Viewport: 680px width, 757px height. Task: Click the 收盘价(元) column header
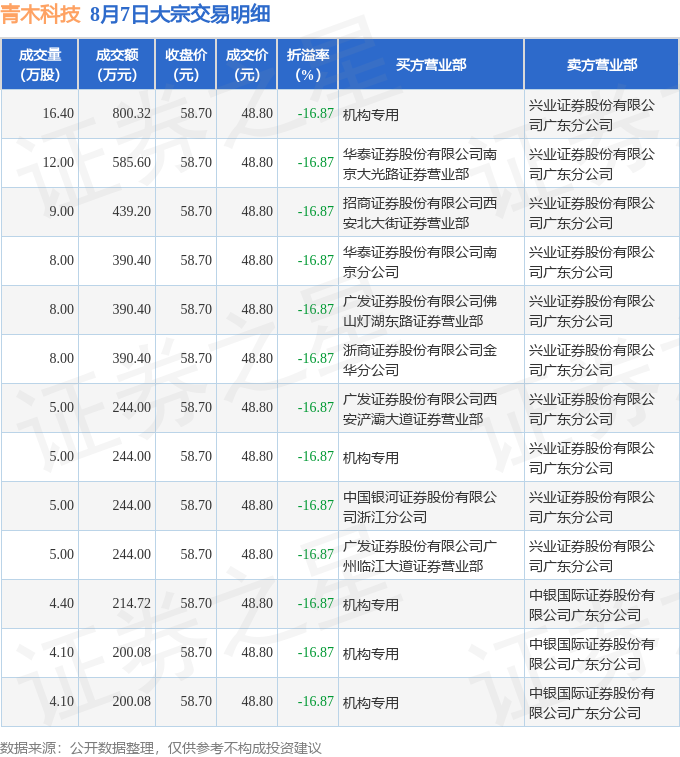[186, 65]
